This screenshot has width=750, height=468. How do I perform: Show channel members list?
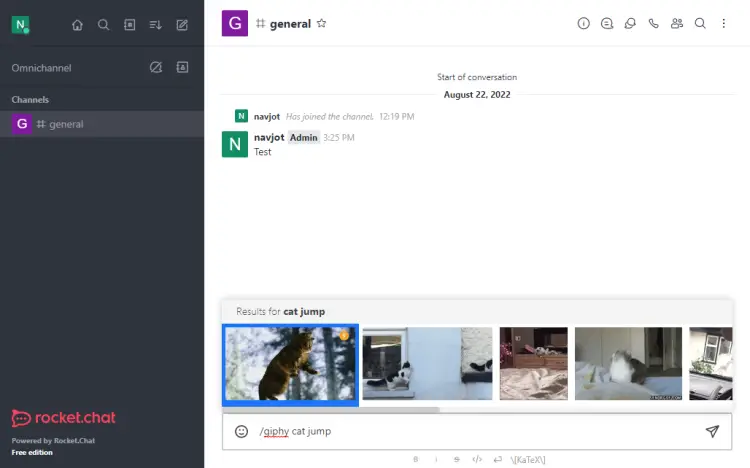click(x=677, y=24)
